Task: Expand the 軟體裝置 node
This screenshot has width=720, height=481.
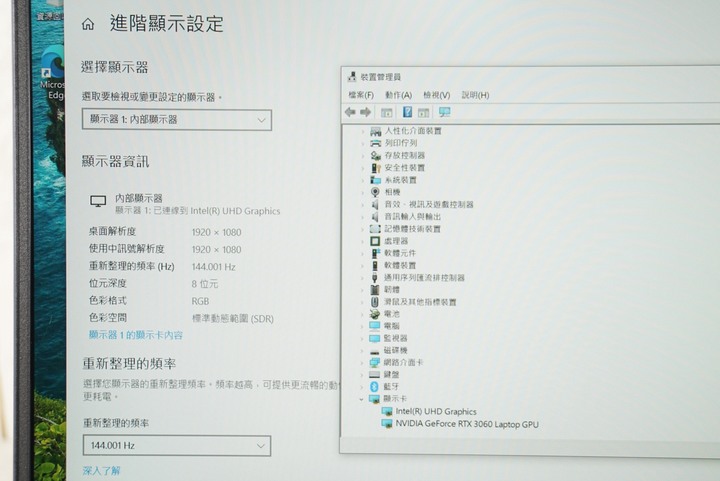Action: (x=362, y=266)
